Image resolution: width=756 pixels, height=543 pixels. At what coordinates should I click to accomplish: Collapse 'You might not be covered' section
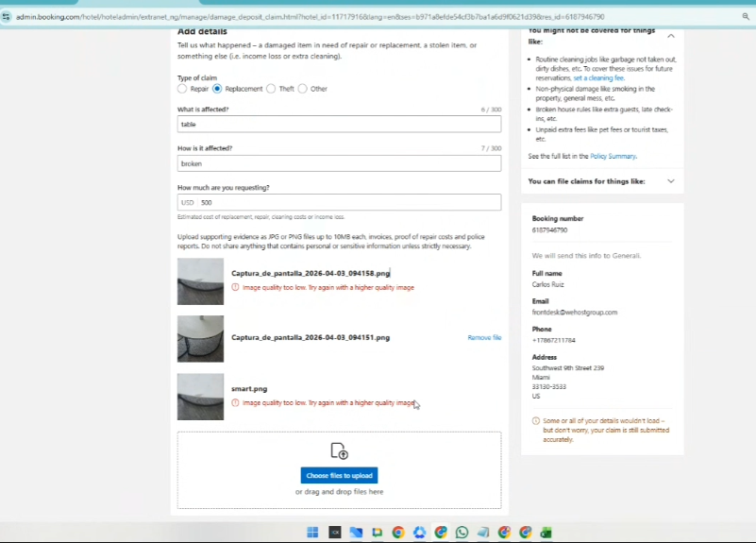tap(671, 36)
